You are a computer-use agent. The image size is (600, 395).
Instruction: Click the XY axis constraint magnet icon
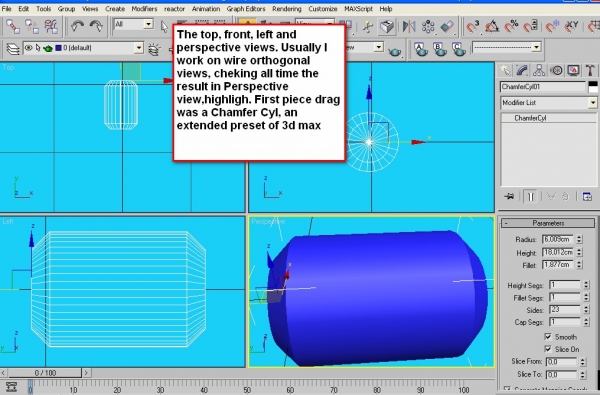[x=571, y=27]
